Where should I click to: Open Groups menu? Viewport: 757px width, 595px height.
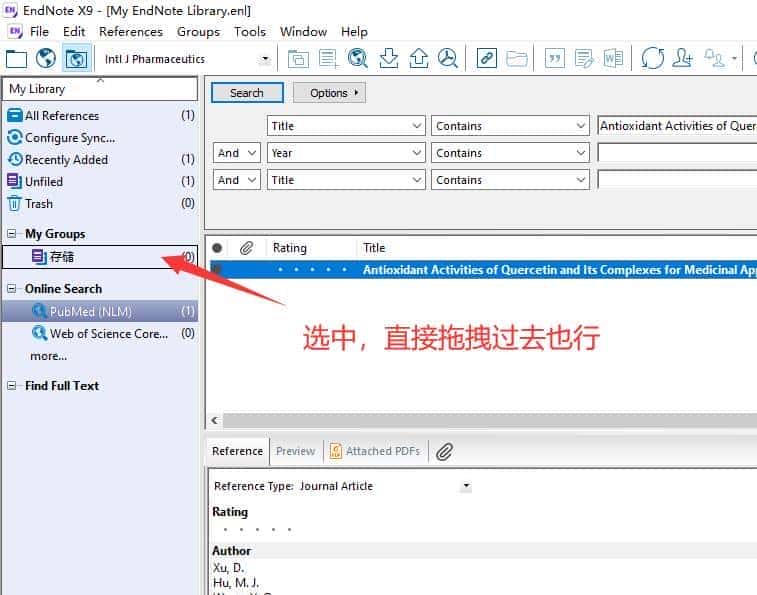click(x=198, y=31)
